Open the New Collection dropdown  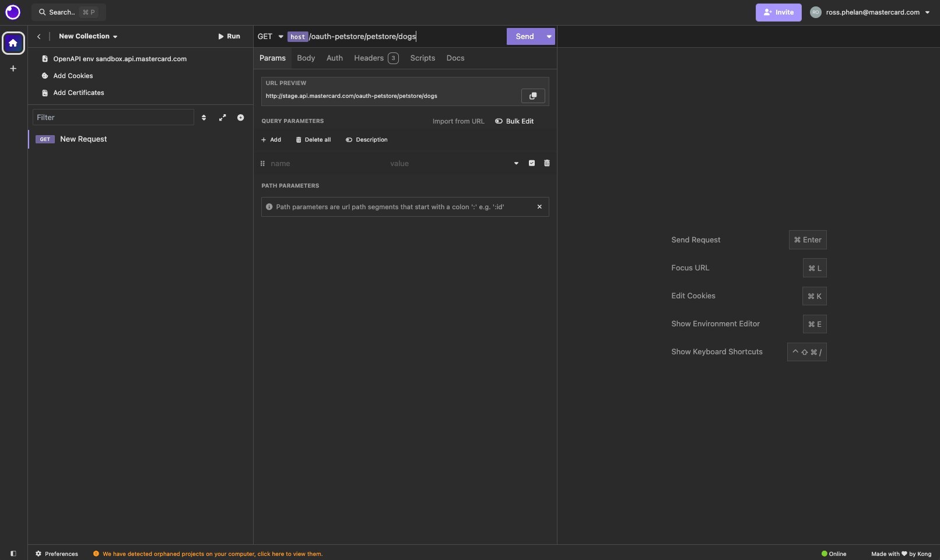coord(88,37)
